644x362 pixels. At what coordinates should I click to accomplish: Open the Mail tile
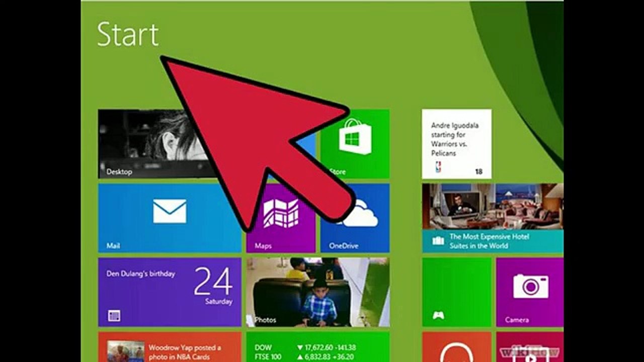pyautogui.click(x=170, y=218)
